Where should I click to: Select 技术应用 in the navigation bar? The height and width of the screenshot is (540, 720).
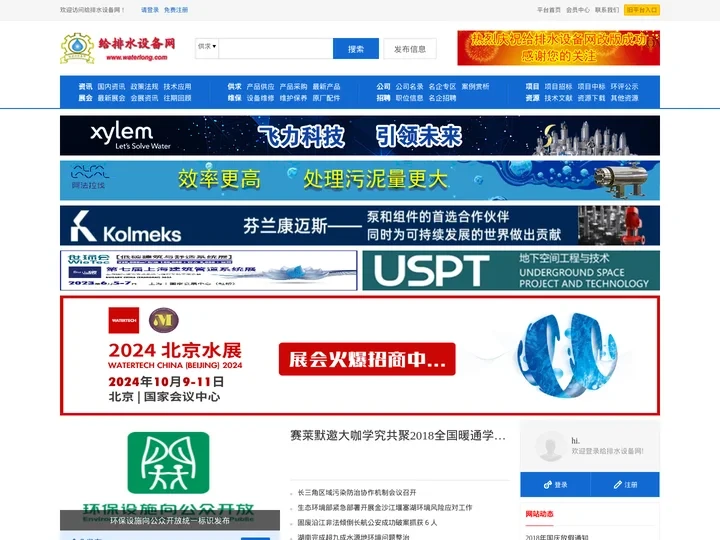pyautogui.click(x=177, y=86)
